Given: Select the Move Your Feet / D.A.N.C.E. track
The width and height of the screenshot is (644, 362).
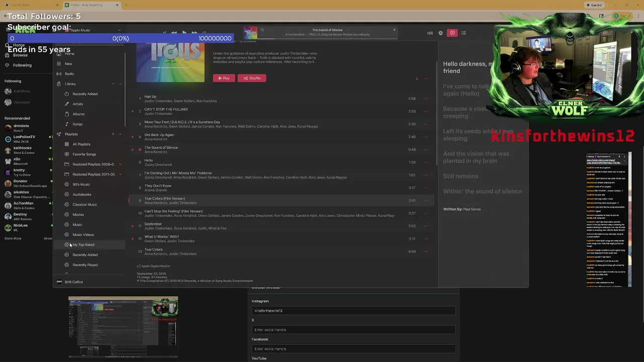Looking at the screenshot, I should pyautogui.click(x=282, y=124).
